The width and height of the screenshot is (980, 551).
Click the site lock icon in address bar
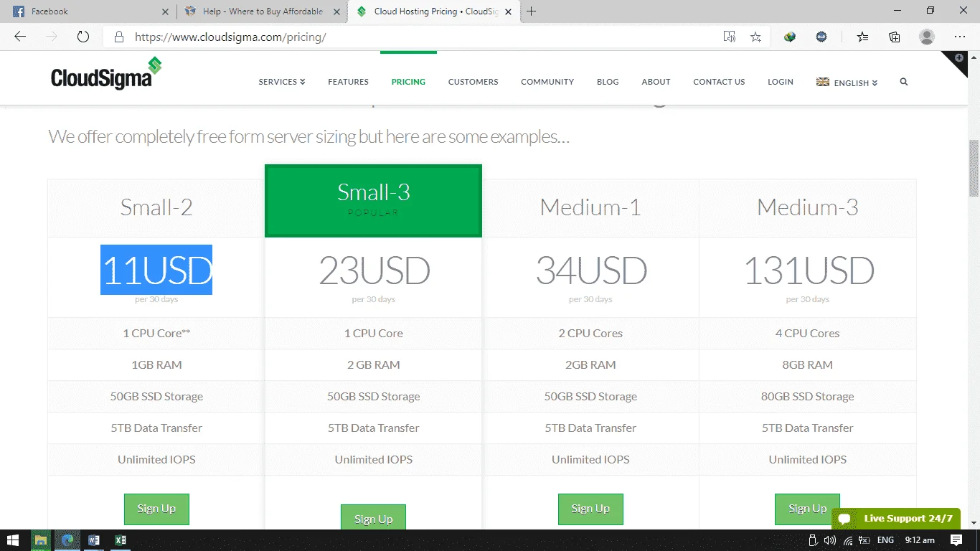(119, 37)
